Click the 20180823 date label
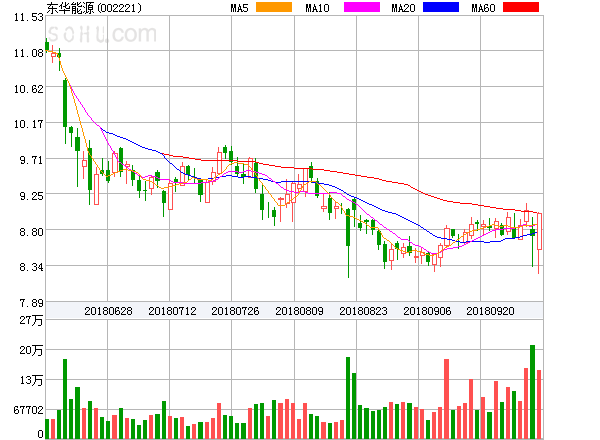This screenshot has width=600, height=440. (x=363, y=311)
